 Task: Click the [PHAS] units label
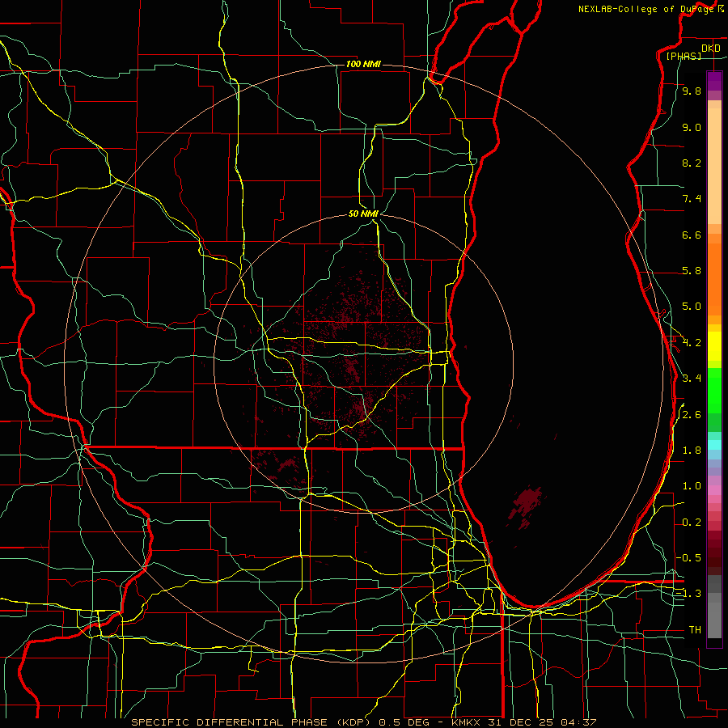point(684,56)
